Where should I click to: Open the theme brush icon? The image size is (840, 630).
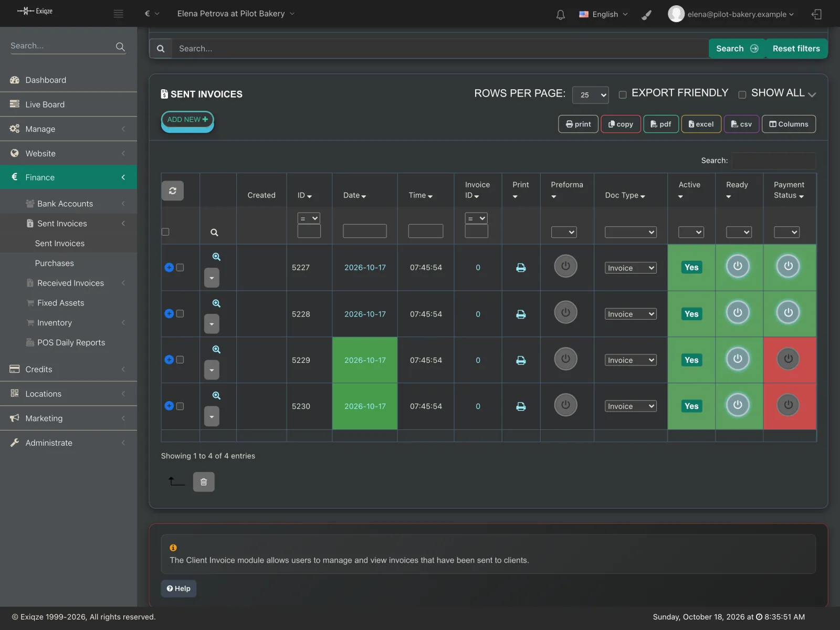(647, 15)
